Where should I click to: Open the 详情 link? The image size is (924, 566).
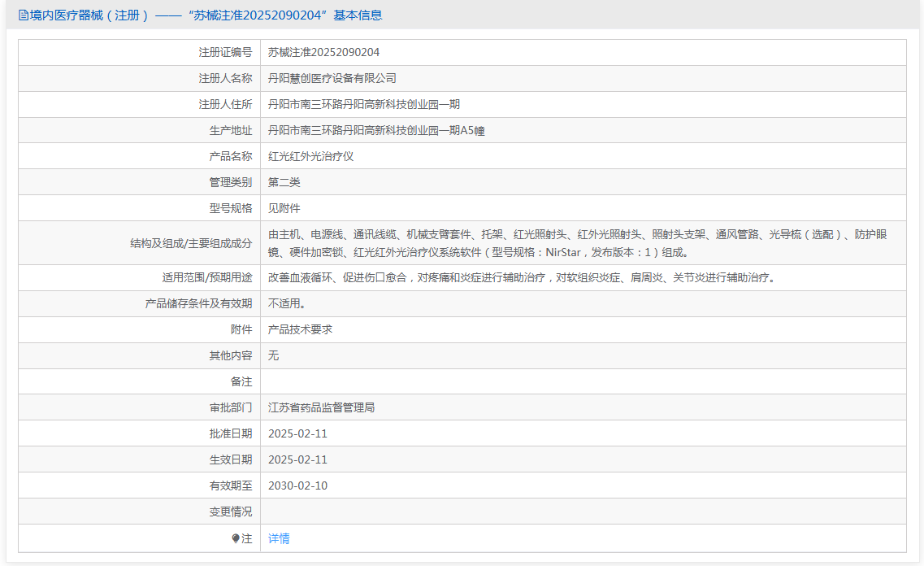pyautogui.click(x=279, y=538)
